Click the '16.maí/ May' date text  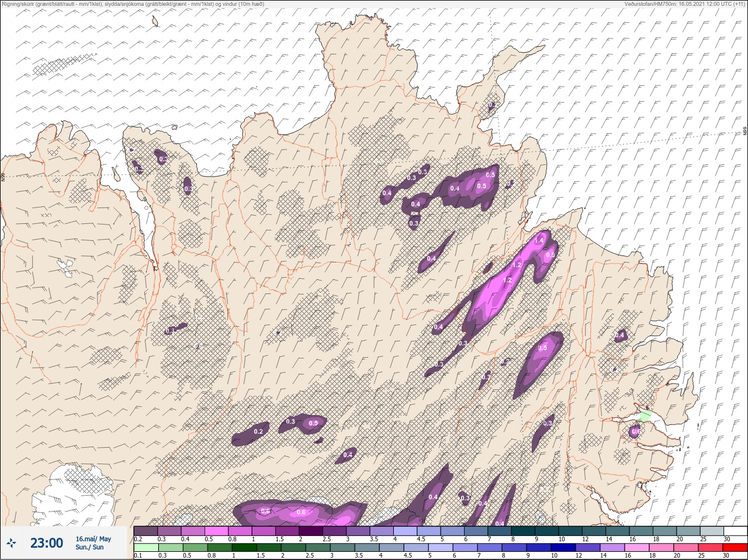(93, 539)
